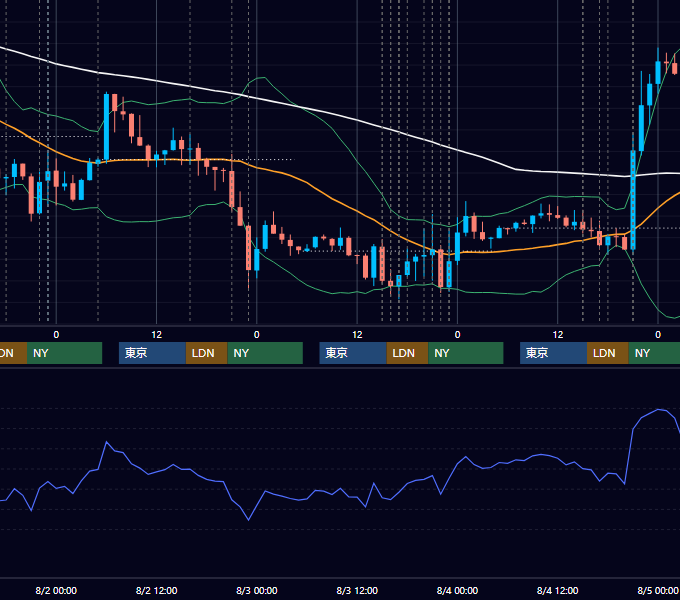The image size is (680, 600).
Task: Select the 東京 session block above 8/3 12:00
Action: tap(353, 353)
